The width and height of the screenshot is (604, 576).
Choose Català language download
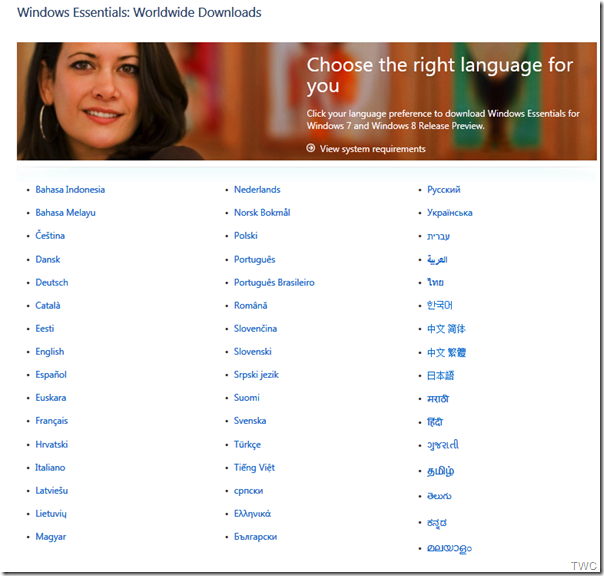[x=48, y=306]
